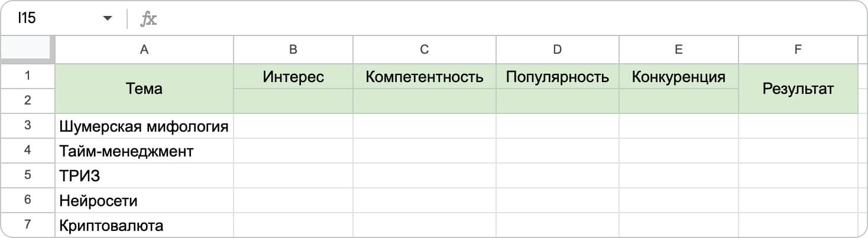Screen dimensions: 868x238
Task: Select the Криптовалюта cell
Action: click(x=144, y=225)
